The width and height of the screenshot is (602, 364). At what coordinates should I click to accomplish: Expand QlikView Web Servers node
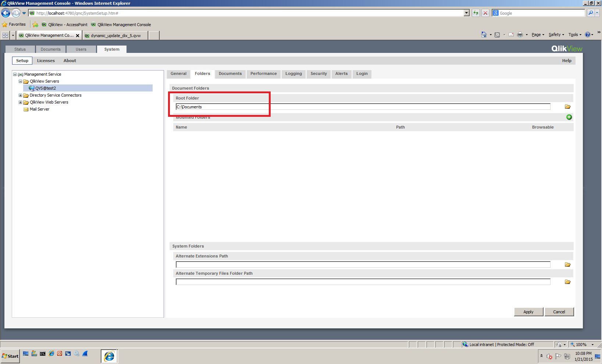(x=21, y=102)
